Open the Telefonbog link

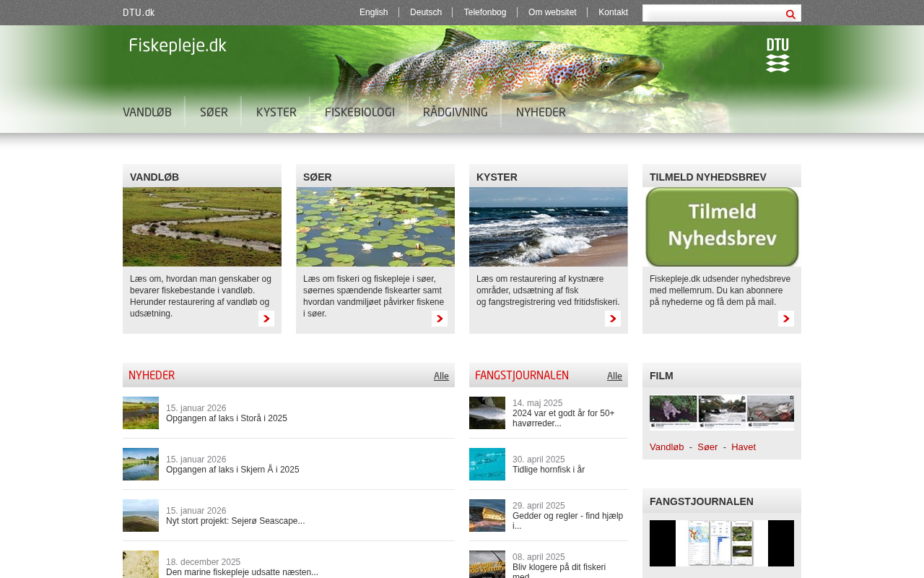pos(485,12)
